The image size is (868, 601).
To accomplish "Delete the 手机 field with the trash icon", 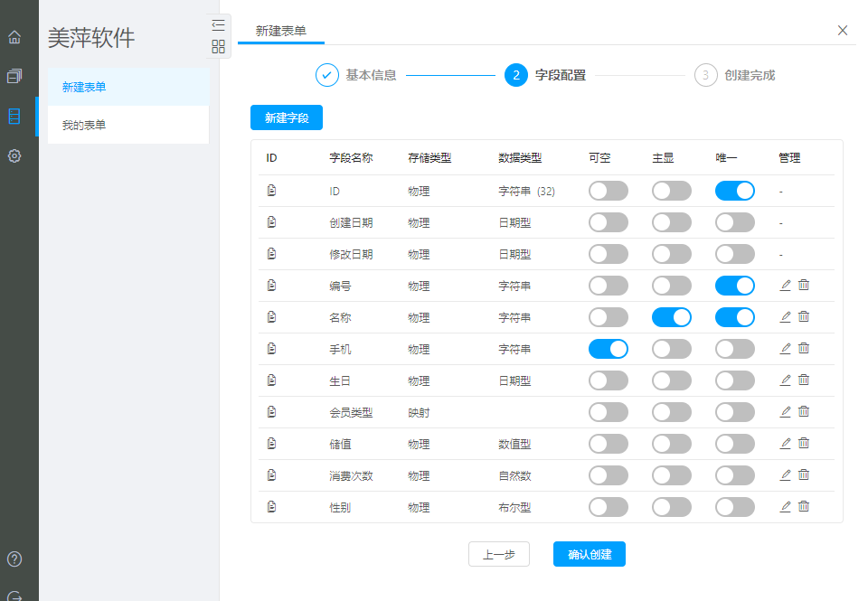I will click(804, 348).
